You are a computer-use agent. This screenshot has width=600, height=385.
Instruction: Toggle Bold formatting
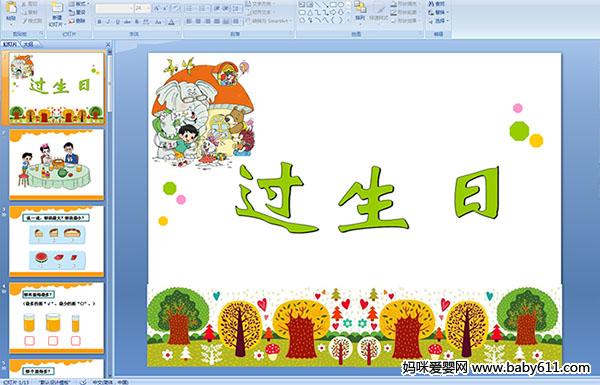point(99,22)
